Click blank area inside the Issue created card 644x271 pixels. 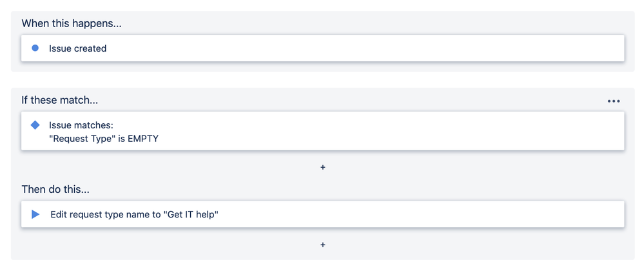pyautogui.click(x=369, y=48)
